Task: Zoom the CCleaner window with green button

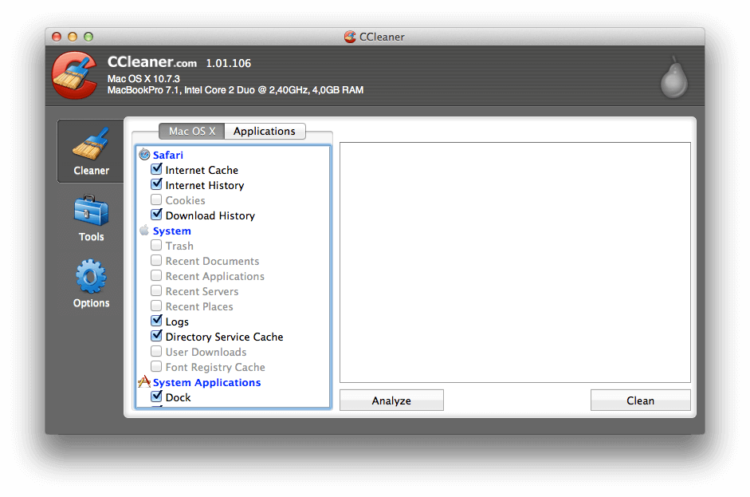Action: [88, 37]
